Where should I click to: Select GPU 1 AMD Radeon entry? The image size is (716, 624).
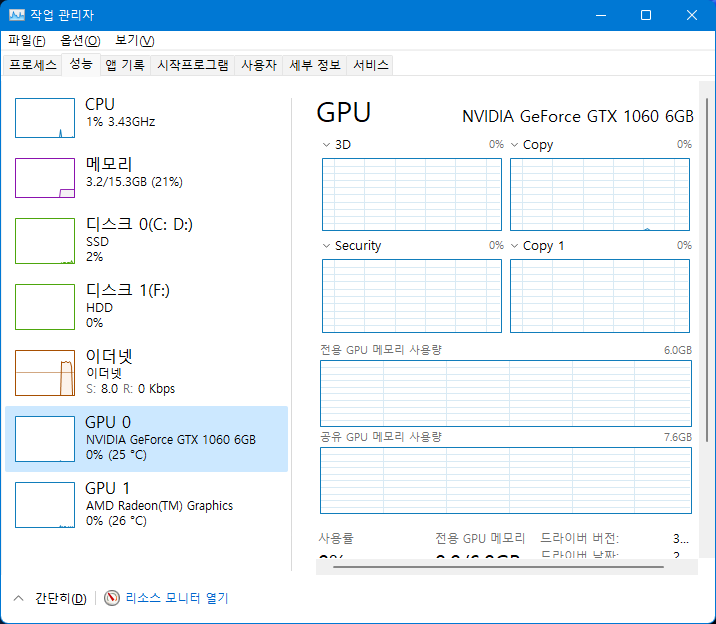146,505
